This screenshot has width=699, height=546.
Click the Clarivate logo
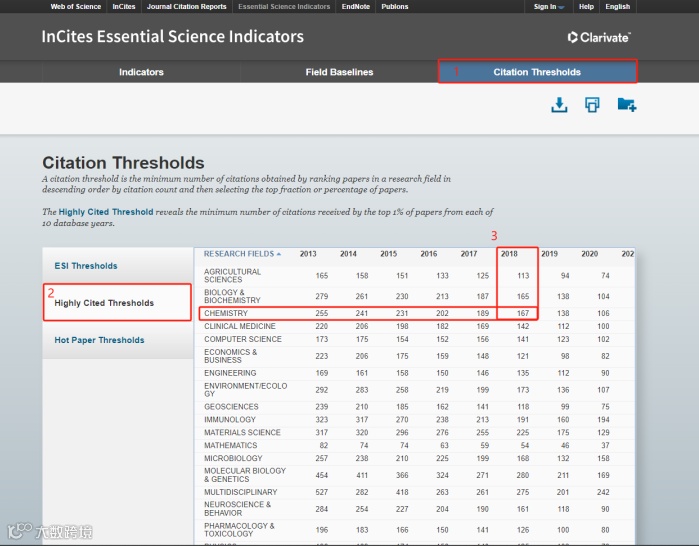point(599,37)
